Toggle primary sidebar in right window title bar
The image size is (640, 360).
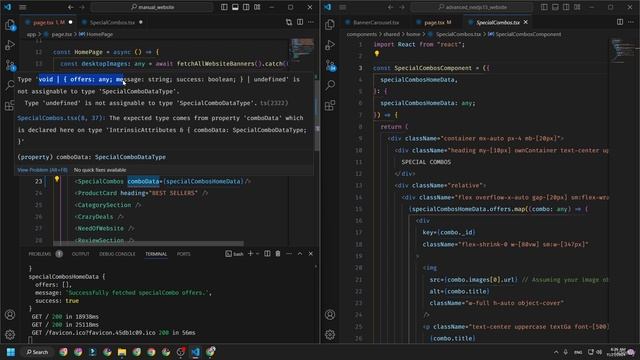coord(544,7)
